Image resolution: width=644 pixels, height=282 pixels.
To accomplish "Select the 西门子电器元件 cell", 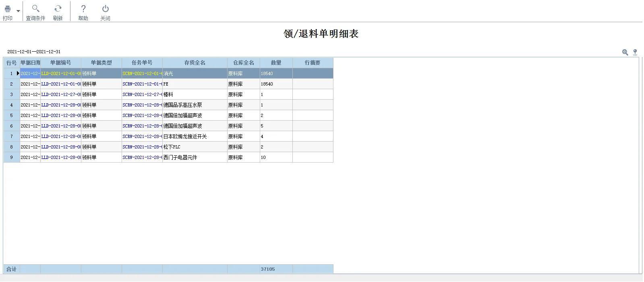I will point(195,157).
